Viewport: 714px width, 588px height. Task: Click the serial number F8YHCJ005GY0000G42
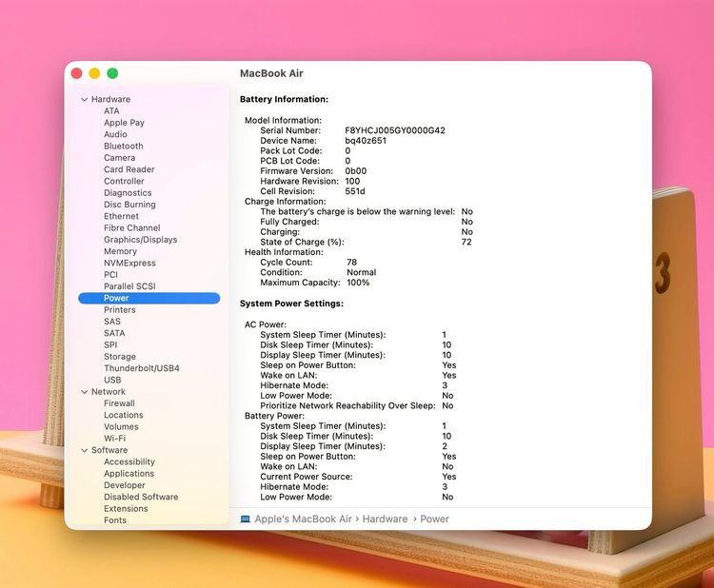(395, 130)
